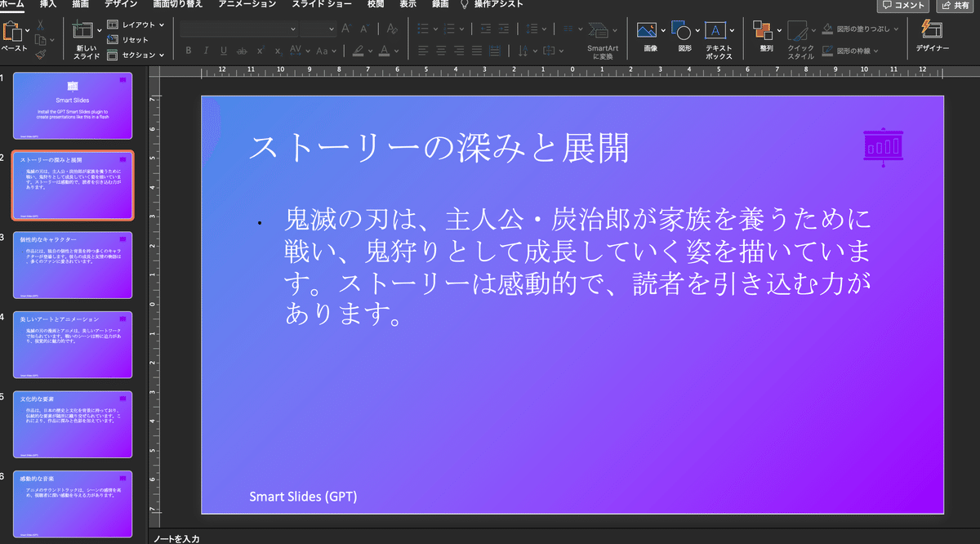Viewport: 980px width, 544px height.
Task: Switch to the ホーム ribbon tab
Action: [12, 4]
